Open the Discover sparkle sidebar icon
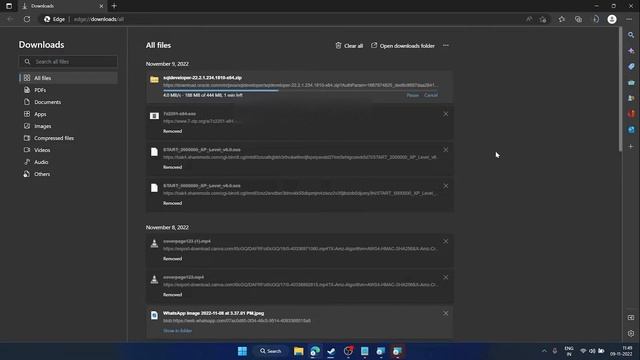Image resolution: width=640 pixels, height=360 pixels. pyautogui.click(x=631, y=51)
